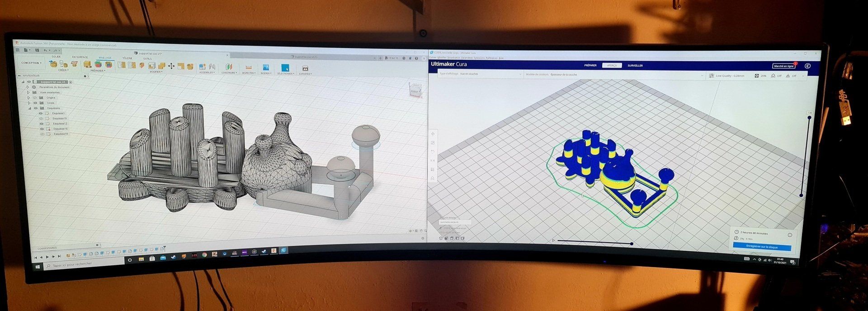Click the third Préparer group icon
Viewport: 868px width, 311px height.
pyautogui.click(x=108, y=65)
